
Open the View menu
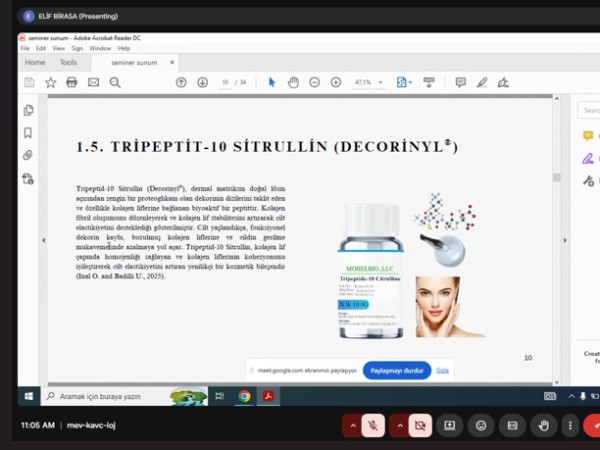[x=58, y=48]
